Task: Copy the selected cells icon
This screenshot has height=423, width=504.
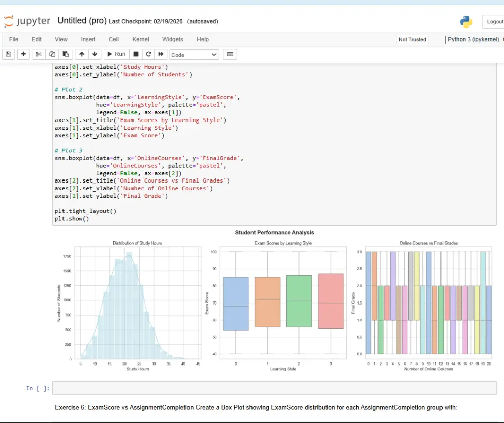Action: [x=52, y=54]
